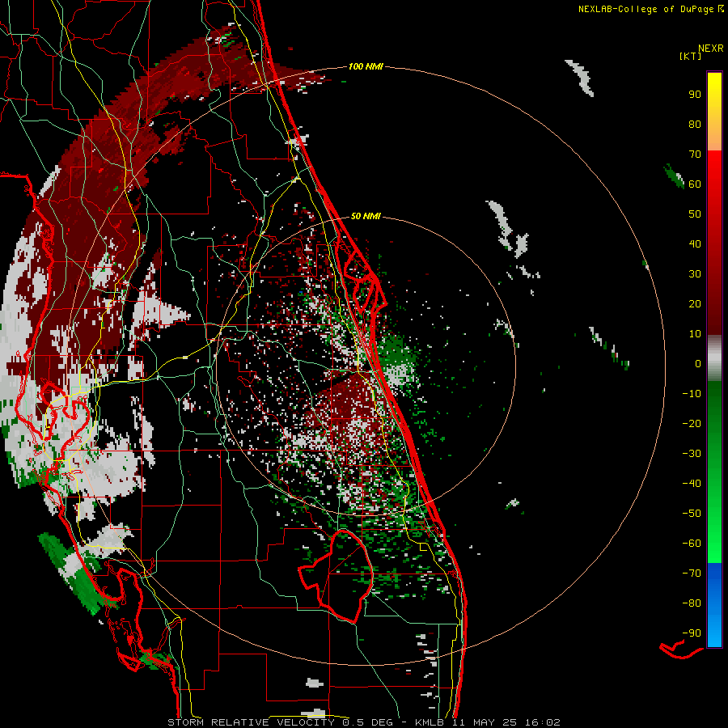Click the 100 NMI range ring label
The width and height of the screenshot is (728, 728).
pyautogui.click(x=366, y=66)
